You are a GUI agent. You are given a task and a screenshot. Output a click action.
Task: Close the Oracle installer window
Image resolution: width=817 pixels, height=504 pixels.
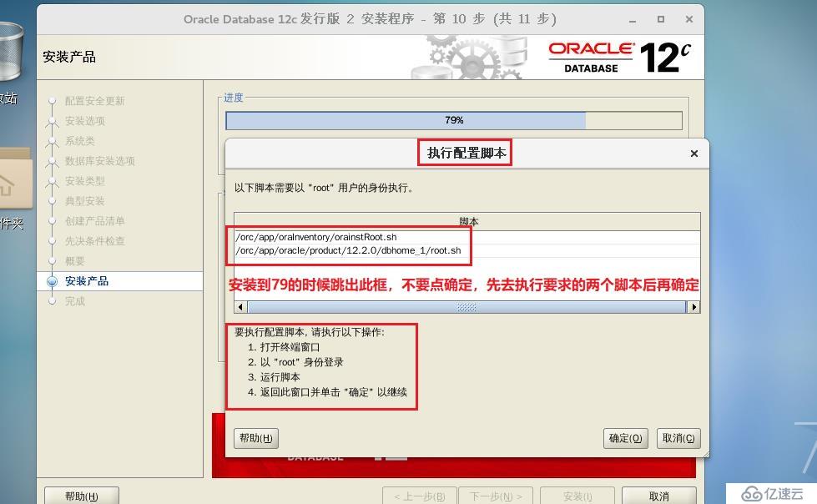[x=688, y=19]
